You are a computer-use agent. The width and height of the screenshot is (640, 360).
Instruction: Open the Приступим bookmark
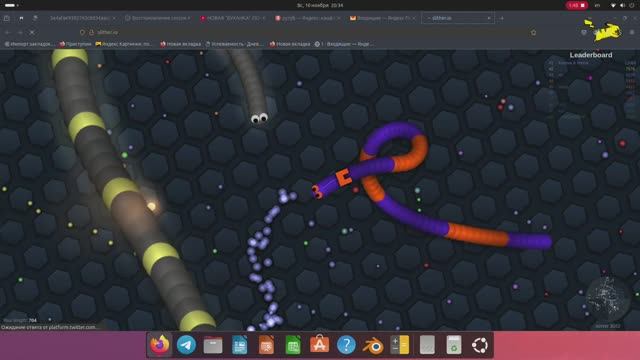[x=76, y=44]
